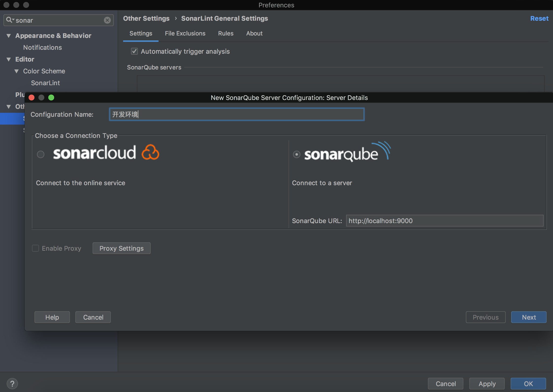Click the Reset link
The height and width of the screenshot is (392, 553).
(539, 18)
